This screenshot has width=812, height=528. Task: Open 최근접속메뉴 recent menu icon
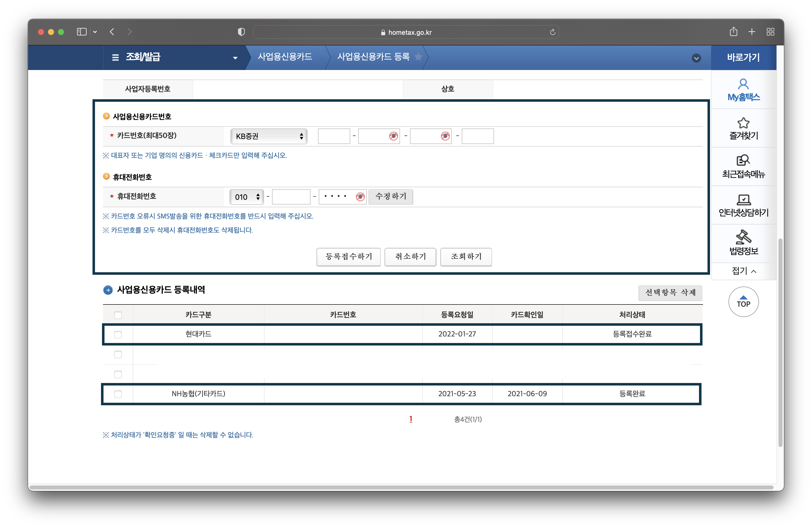pyautogui.click(x=743, y=166)
